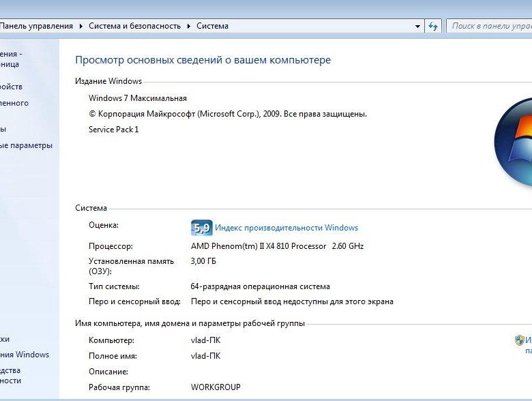Click the 'WORKGROUP' workgroup value text
The height and width of the screenshot is (401, 532).
216,387
